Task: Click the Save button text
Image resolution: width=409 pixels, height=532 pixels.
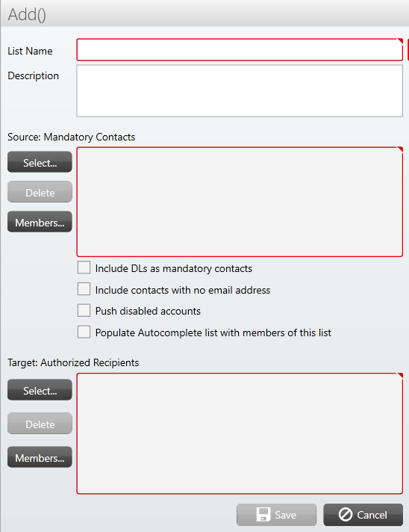Action: 285,515
